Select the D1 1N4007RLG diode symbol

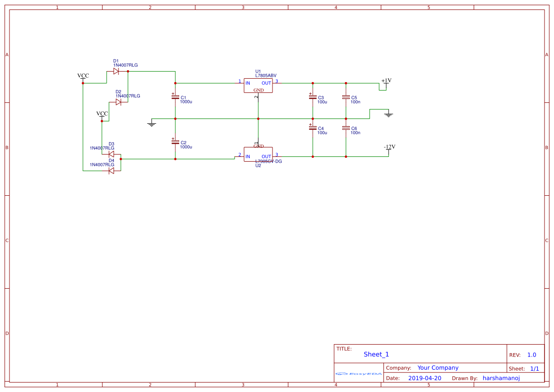click(116, 70)
